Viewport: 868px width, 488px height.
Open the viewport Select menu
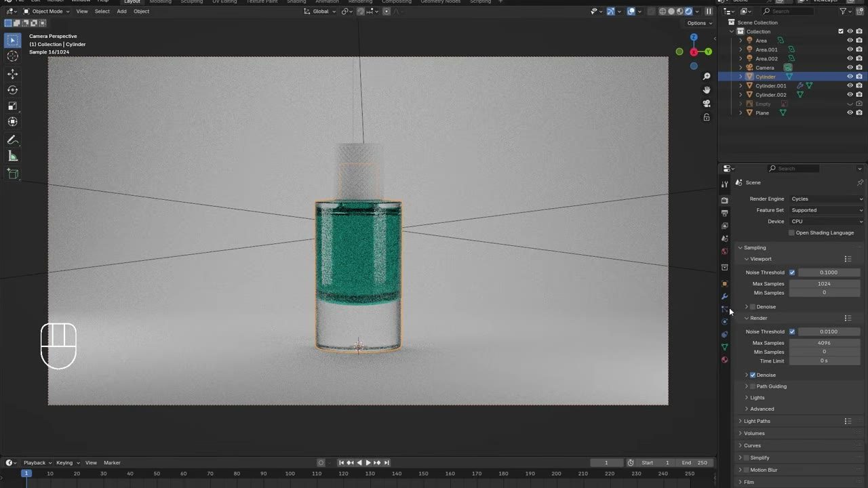coord(102,12)
